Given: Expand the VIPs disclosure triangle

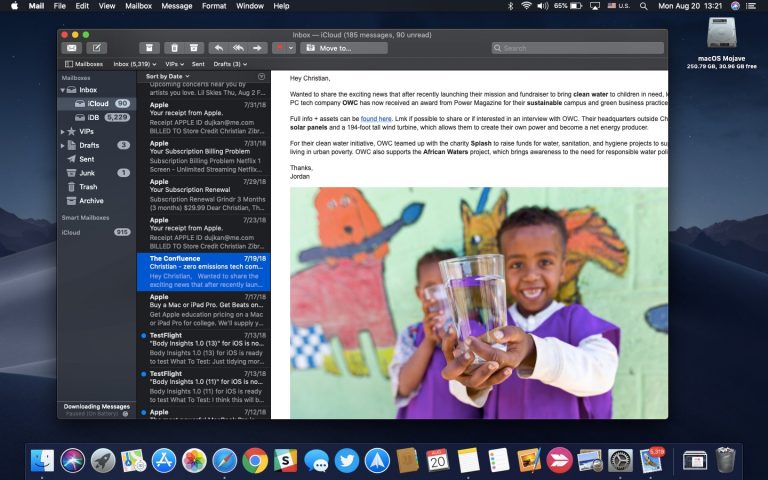Looking at the screenshot, I should coord(63,132).
